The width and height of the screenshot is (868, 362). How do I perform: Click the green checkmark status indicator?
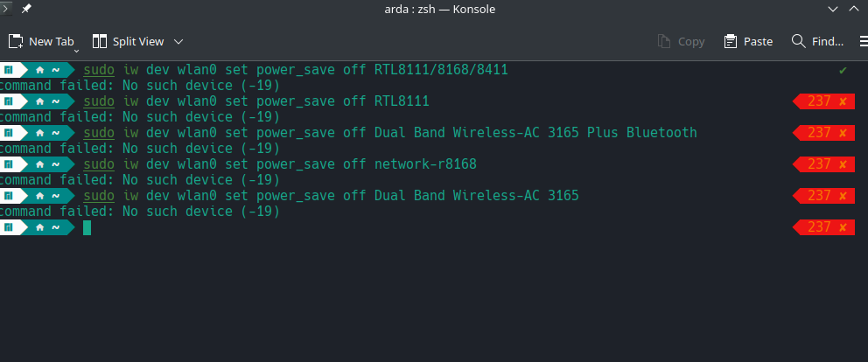coord(843,70)
